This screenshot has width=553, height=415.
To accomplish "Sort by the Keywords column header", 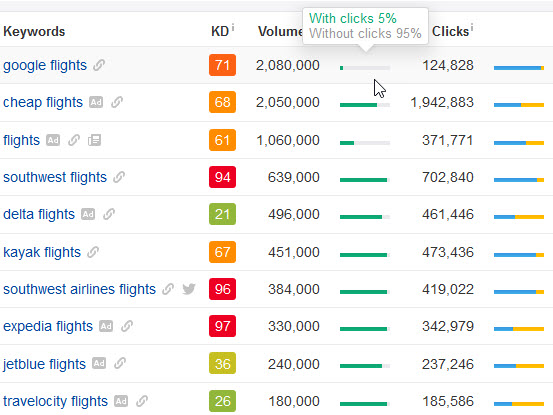I will pyautogui.click(x=34, y=31).
